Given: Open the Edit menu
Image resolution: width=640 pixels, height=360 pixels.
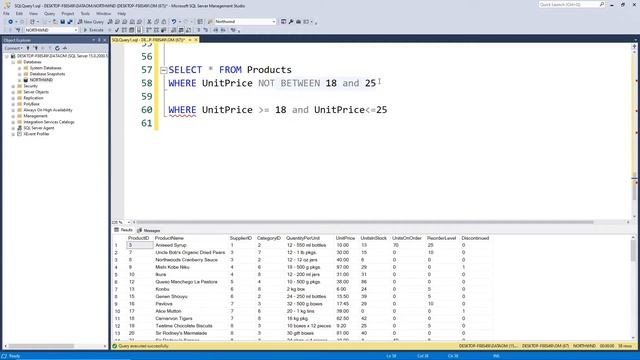Looking at the screenshot, I should [x=19, y=13].
